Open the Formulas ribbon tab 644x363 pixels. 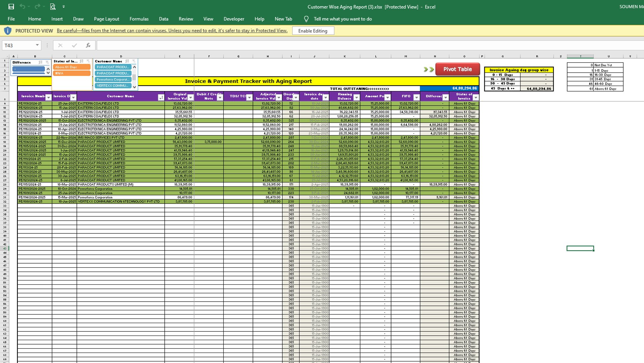coord(139,19)
